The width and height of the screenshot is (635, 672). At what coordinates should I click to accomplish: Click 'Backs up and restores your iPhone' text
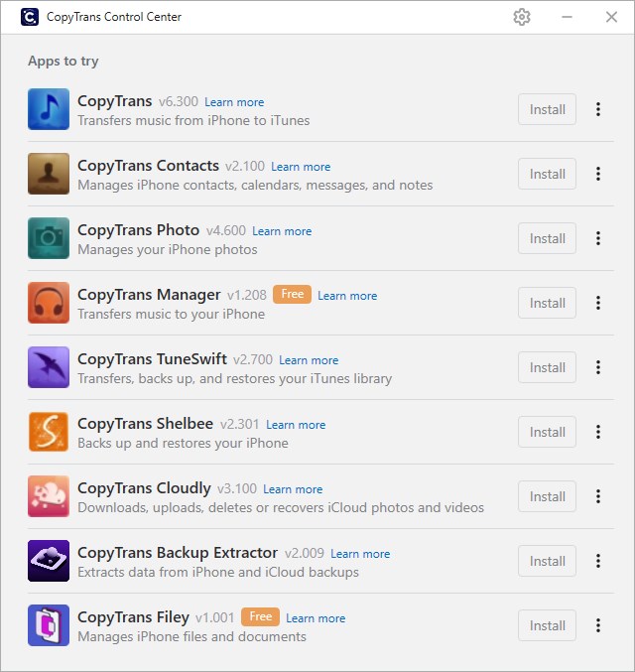[x=183, y=443]
